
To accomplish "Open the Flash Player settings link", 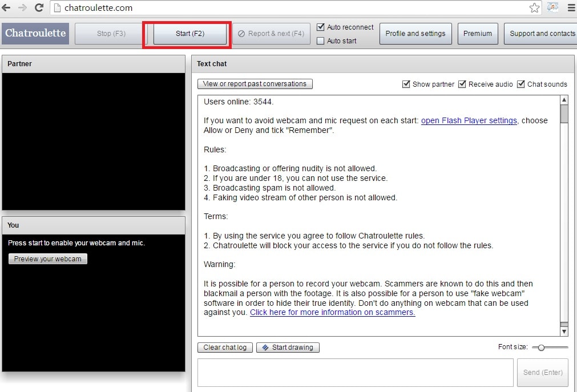I will pyautogui.click(x=469, y=120).
